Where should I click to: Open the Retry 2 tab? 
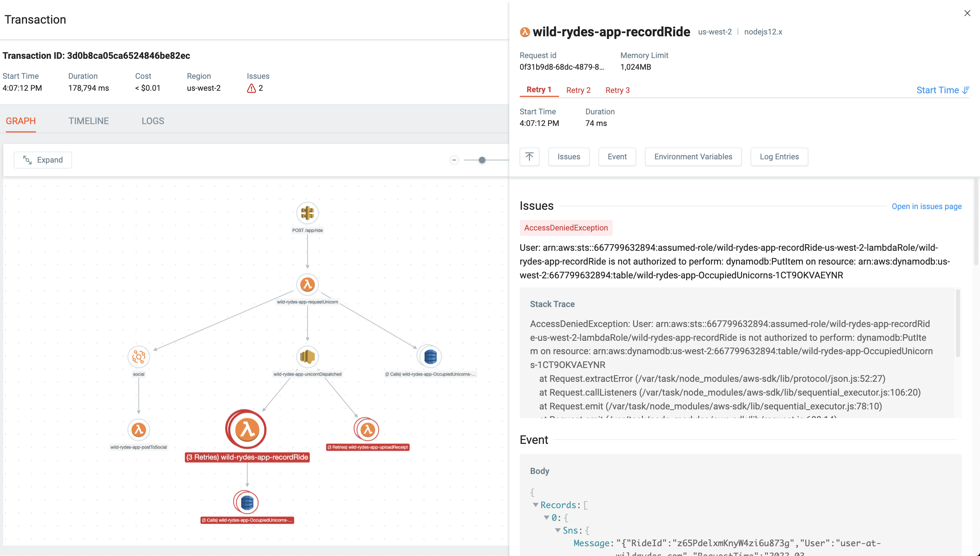coord(578,90)
